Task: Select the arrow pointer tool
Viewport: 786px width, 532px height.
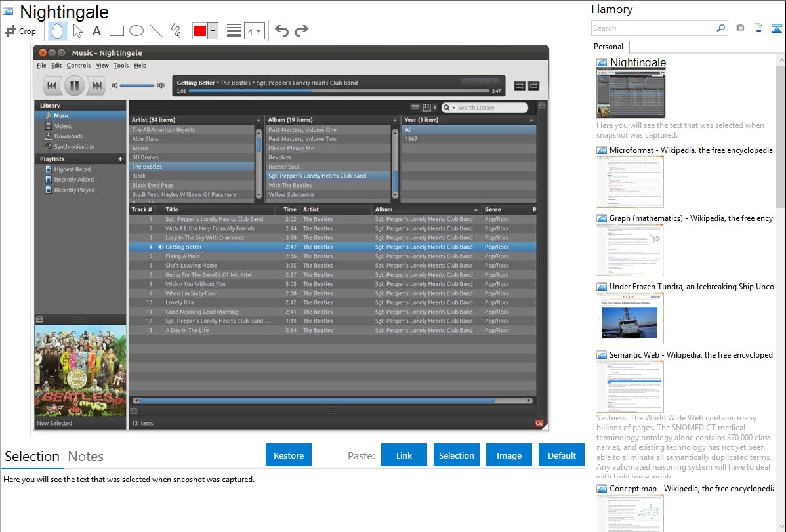Action: 77,31
